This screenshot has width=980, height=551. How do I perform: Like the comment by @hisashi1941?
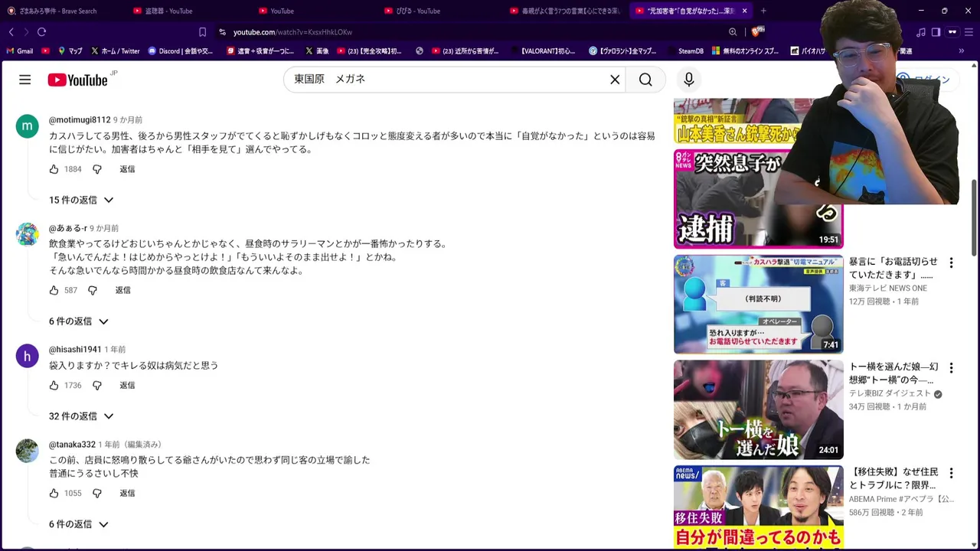coord(54,385)
